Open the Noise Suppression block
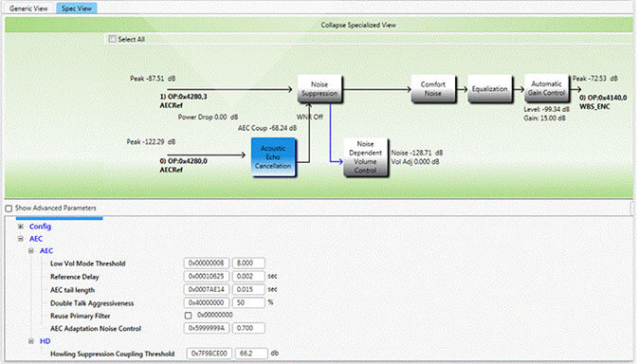639x364 pixels. point(319,88)
